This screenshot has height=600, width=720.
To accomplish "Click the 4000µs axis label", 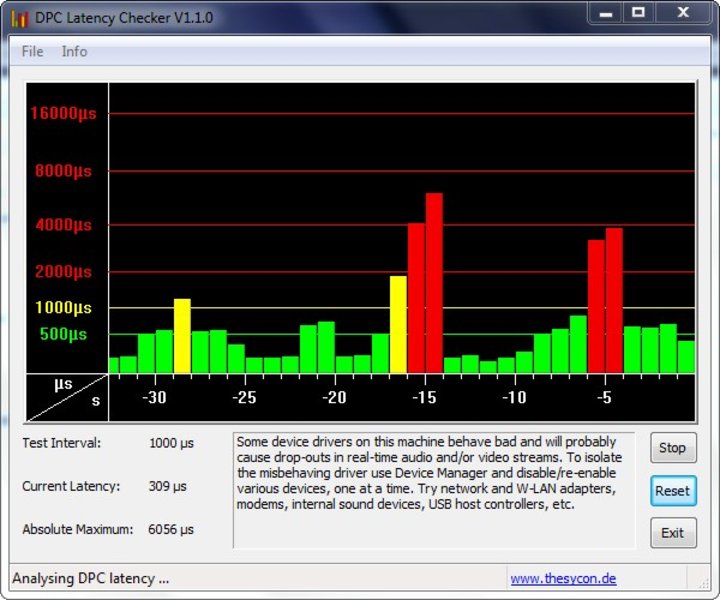I will [63, 225].
